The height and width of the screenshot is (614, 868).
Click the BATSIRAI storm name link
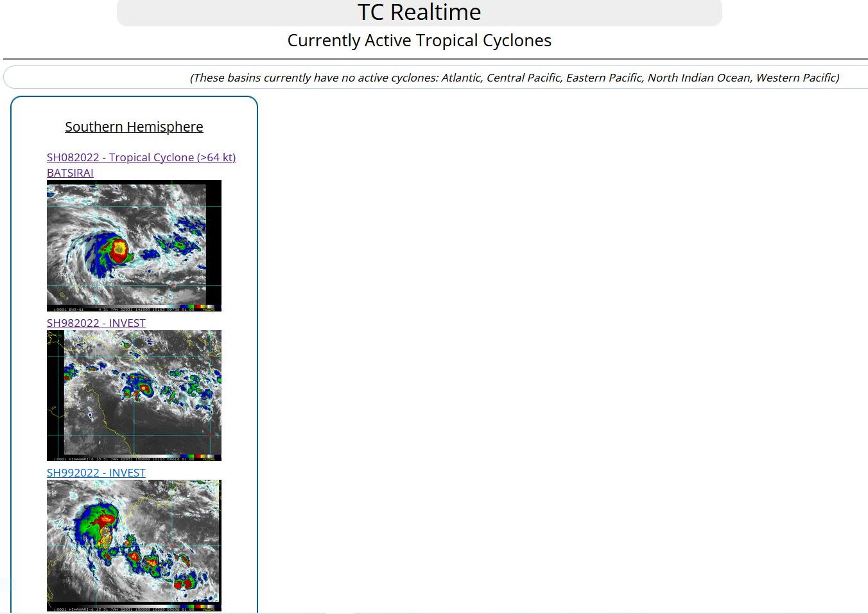click(x=70, y=173)
